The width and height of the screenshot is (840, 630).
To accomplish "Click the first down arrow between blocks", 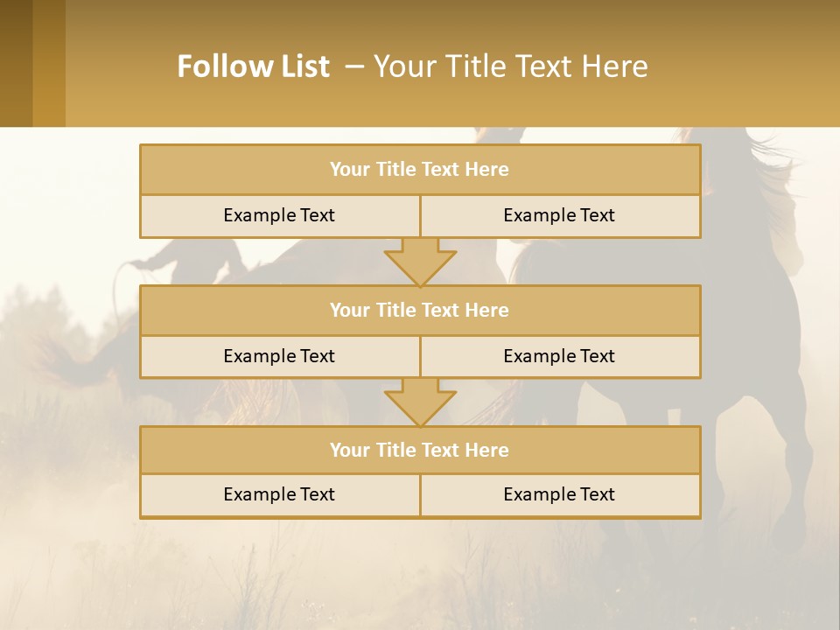I will (x=420, y=262).
